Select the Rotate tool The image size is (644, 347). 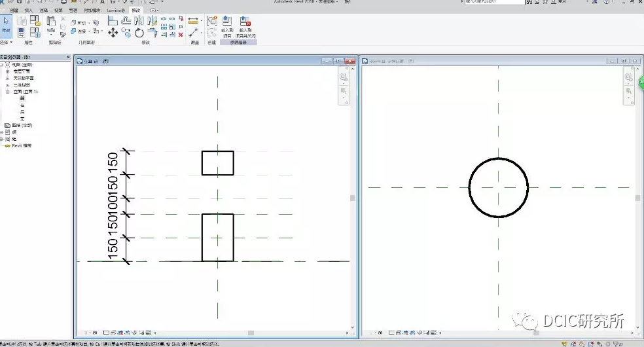pos(139,33)
